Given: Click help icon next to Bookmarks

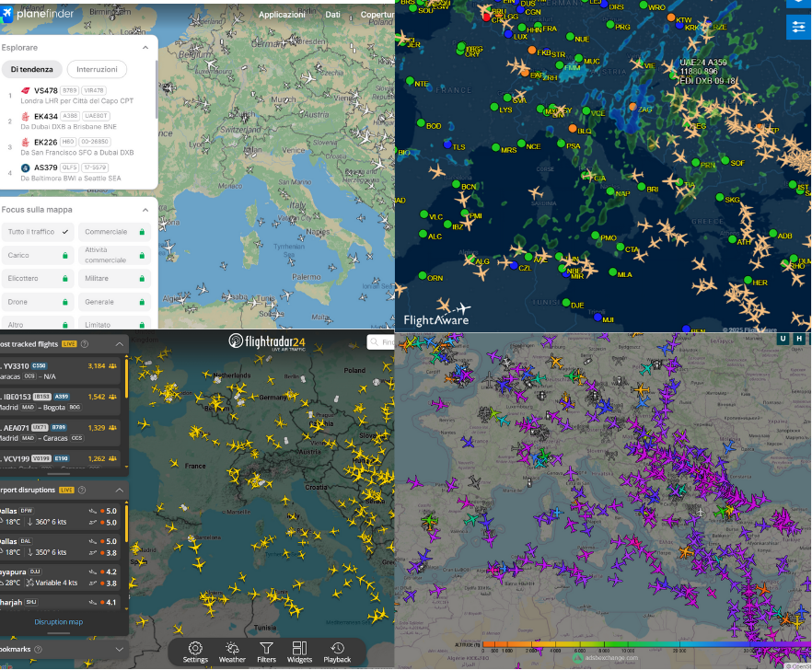Looking at the screenshot, I should 38,649.
